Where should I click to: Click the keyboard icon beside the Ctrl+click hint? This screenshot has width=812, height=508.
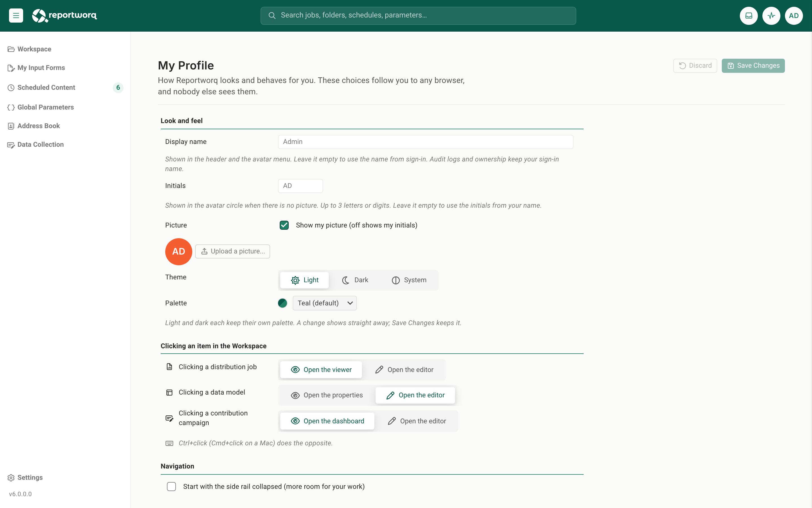[x=169, y=443]
